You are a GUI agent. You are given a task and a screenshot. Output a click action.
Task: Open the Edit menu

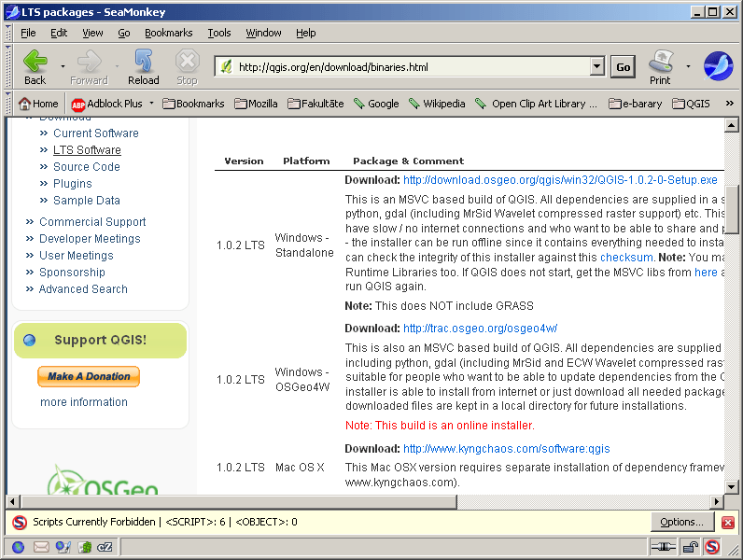tap(59, 33)
